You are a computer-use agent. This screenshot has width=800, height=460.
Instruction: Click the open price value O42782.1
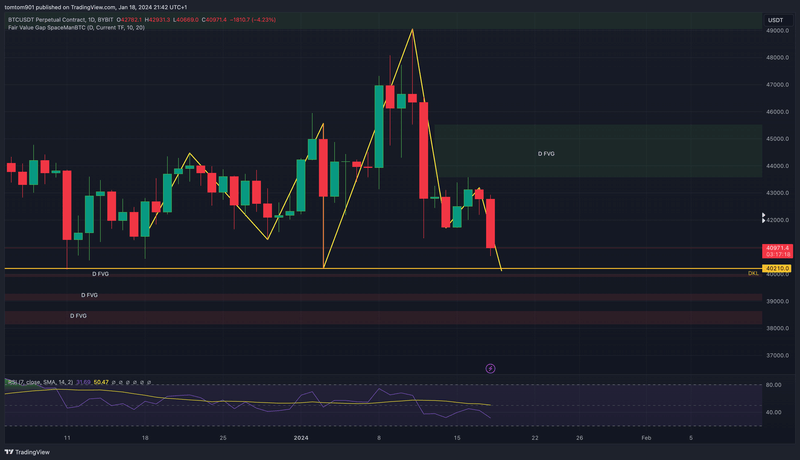pos(129,20)
